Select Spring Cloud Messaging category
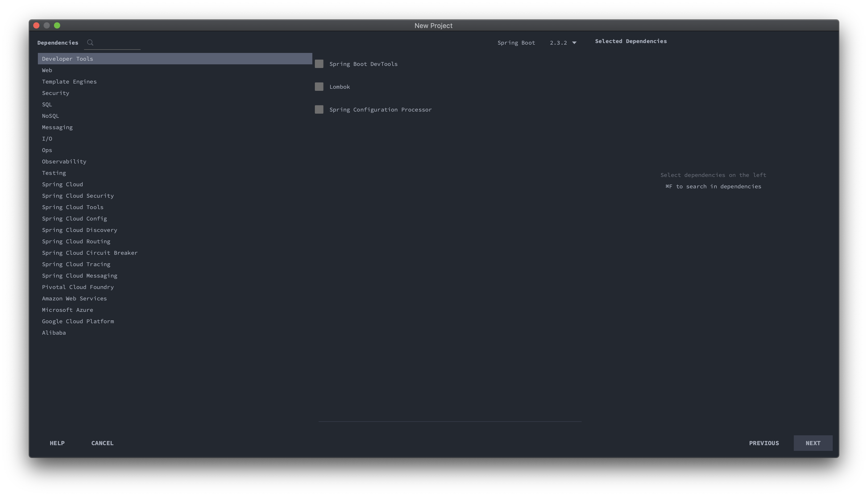 (175, 275)
